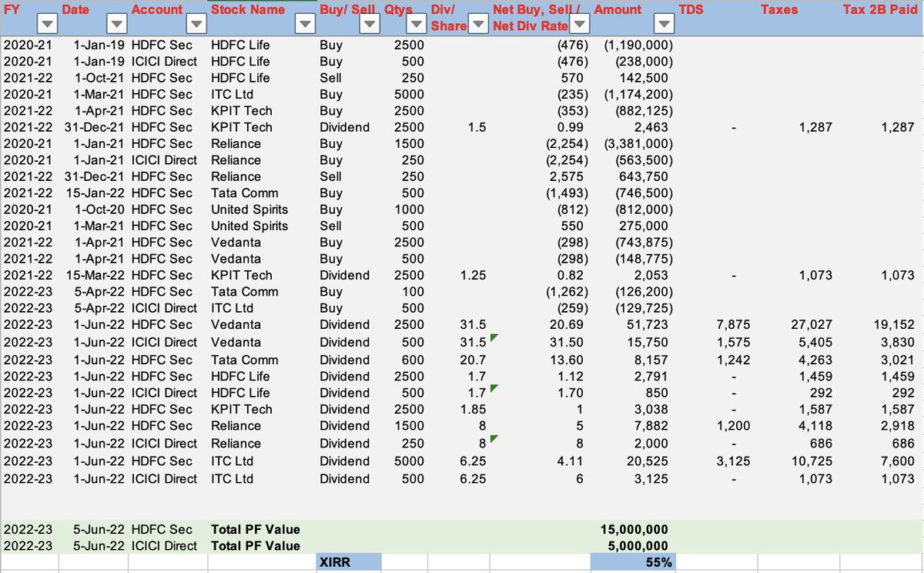Open the Account column filter dropdown
This screenshot has height=573, width=924.
click(x=196, y=25)
